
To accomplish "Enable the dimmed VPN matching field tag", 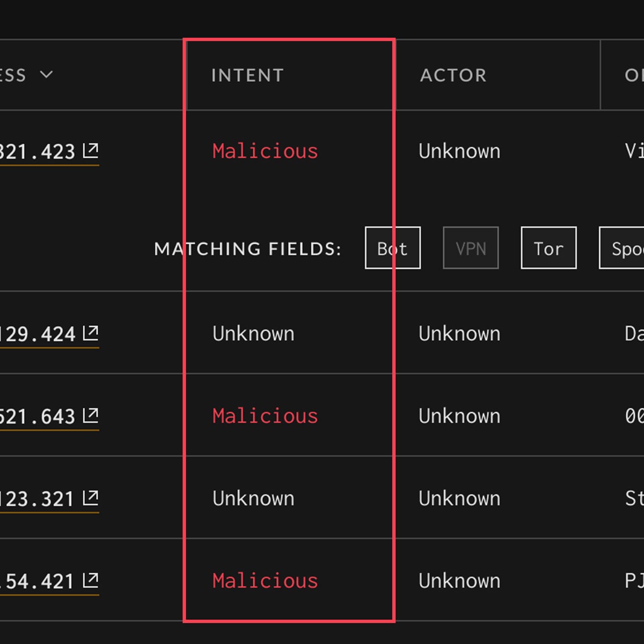I will click(x=471, y=248).
